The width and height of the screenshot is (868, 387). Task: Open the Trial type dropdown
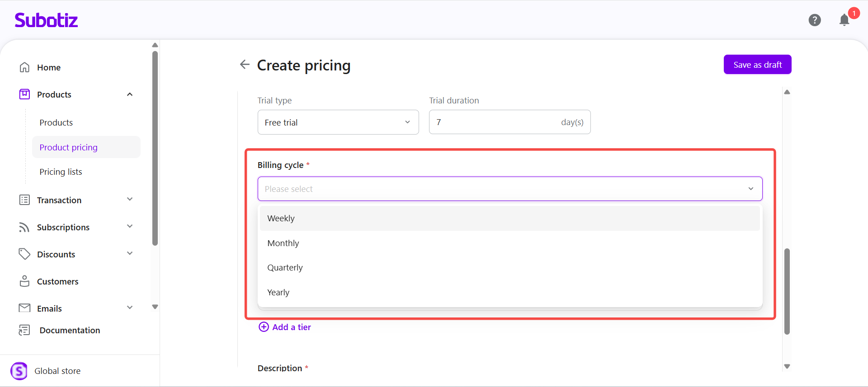[338, 122]
